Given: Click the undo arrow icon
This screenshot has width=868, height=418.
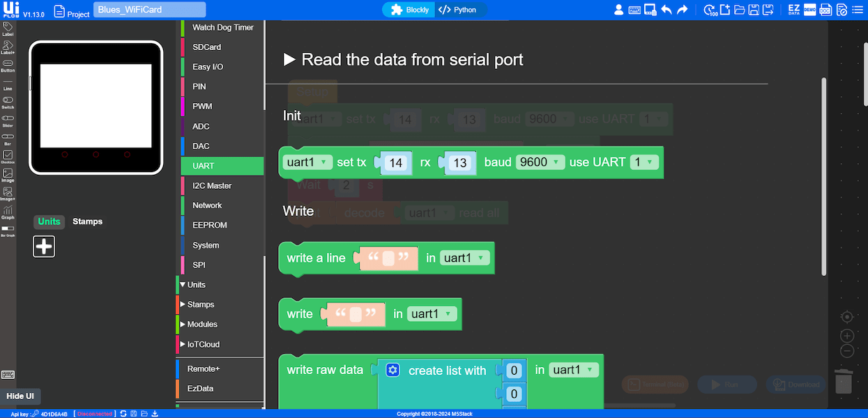Looking at the screenshot, I should 667,10.
